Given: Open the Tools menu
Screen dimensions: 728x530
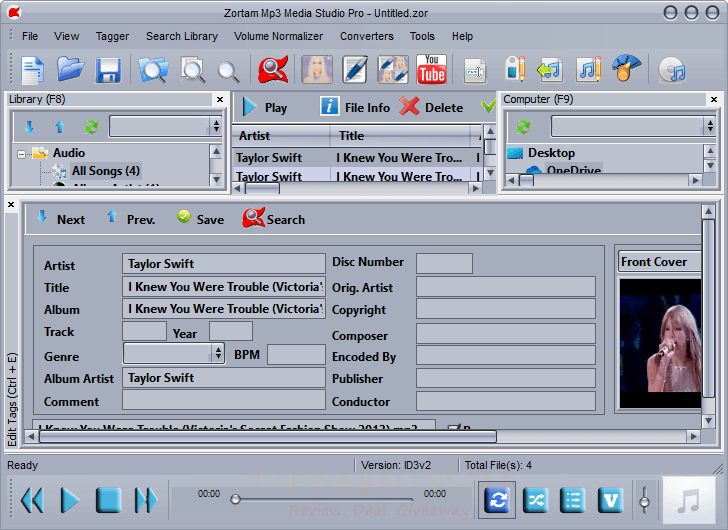Looking at the screenshot, I should 422,36.
